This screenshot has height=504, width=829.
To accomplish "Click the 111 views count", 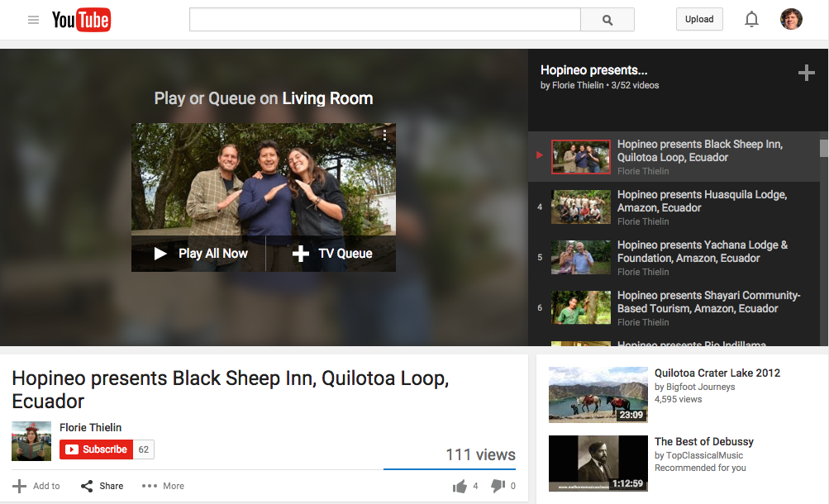I will (480, 455).
